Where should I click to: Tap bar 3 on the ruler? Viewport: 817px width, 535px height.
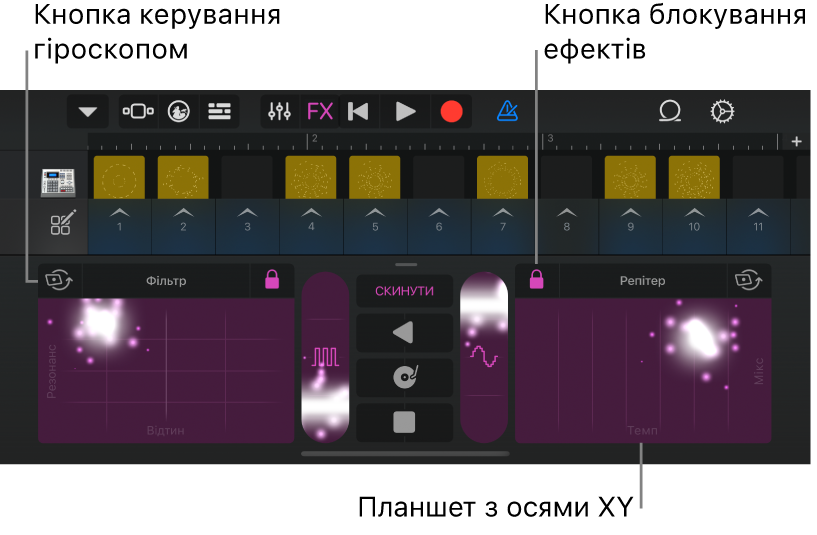click(x=550, y=139)
